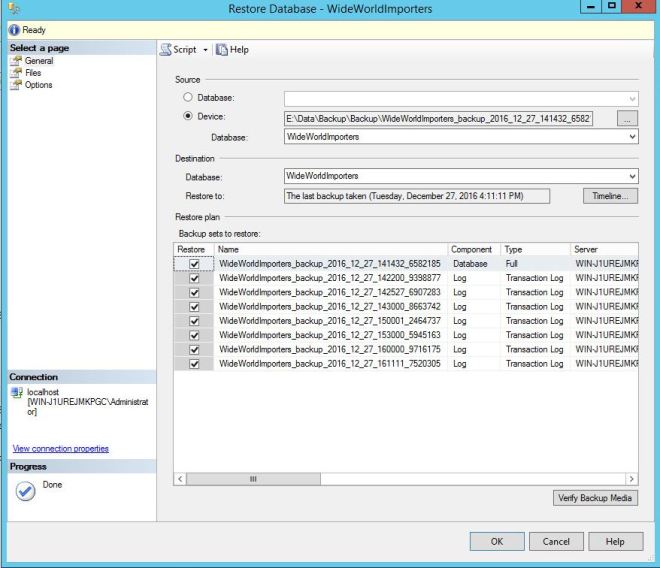Click the Restore column header

pyautogui.click(x=194, y=249)
